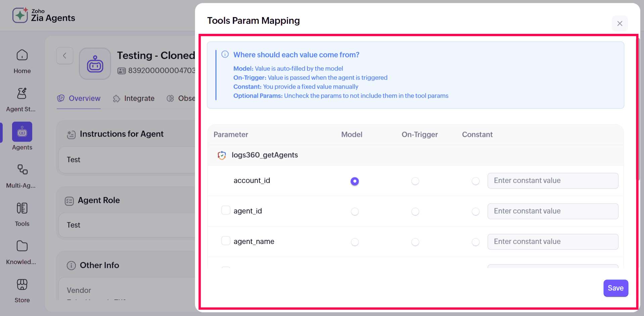
Task: Select Constant radio for agent_name
Action: click(x=476, y=242)
